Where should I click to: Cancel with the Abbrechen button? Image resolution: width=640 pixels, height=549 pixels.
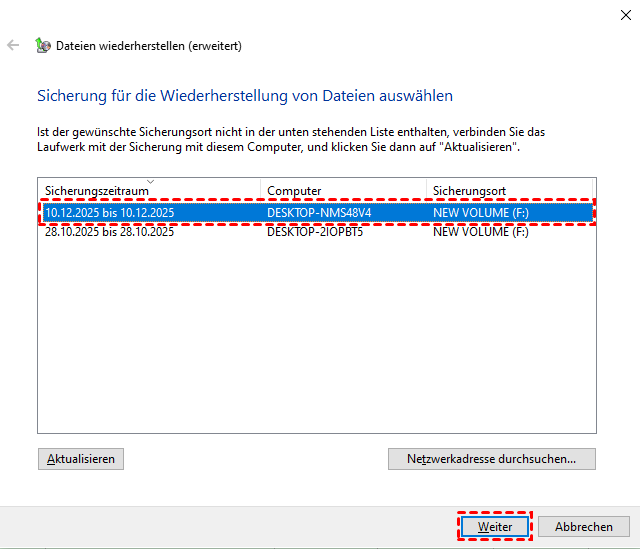584,526
